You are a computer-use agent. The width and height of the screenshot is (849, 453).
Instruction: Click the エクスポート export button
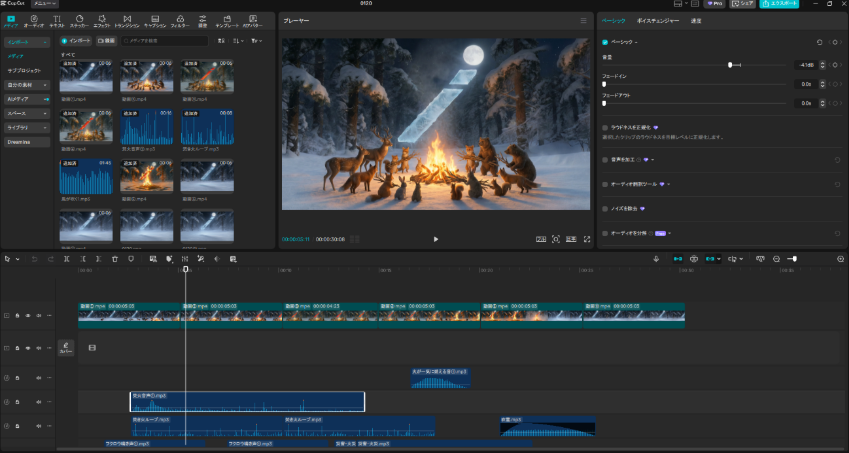pos(779,4)
